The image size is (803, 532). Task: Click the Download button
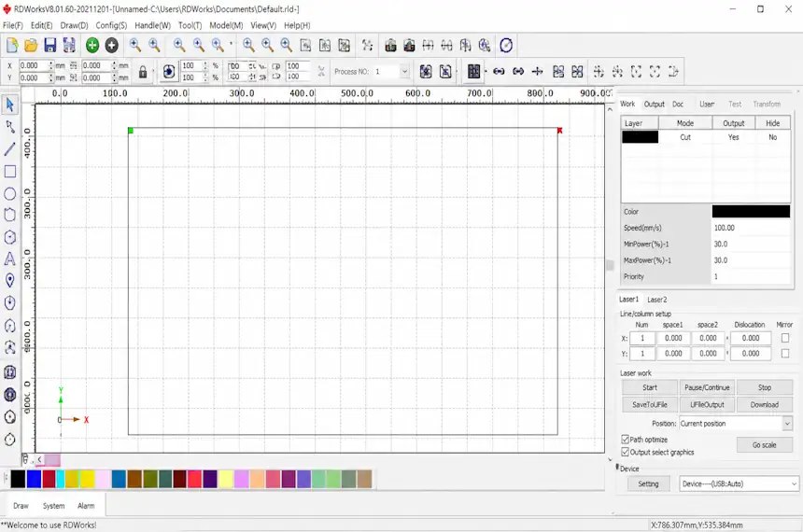click(x=765, y=404)
